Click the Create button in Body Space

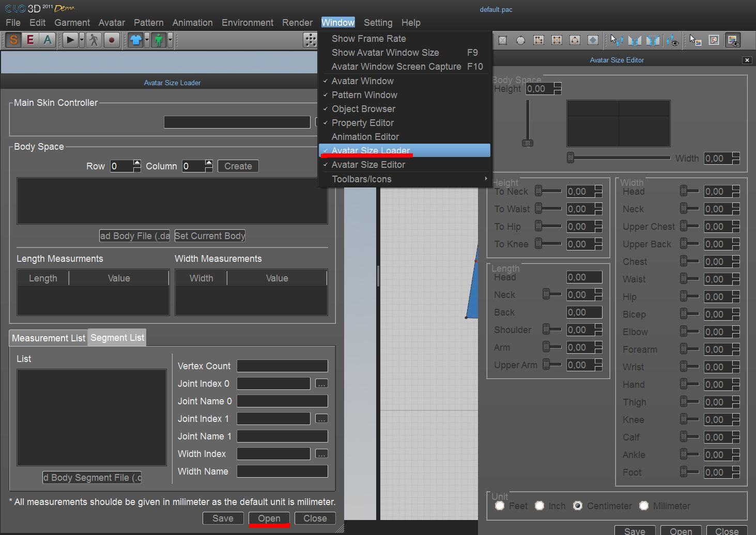pos(238,166)
